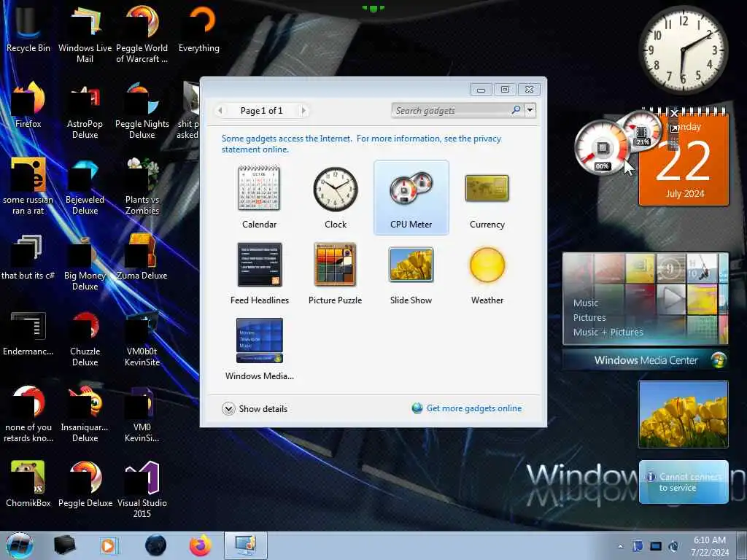Viewport: 747px width, 560px height.
Task: Select Peggle Nights Deluxe icon
Action: pos(142,111)
